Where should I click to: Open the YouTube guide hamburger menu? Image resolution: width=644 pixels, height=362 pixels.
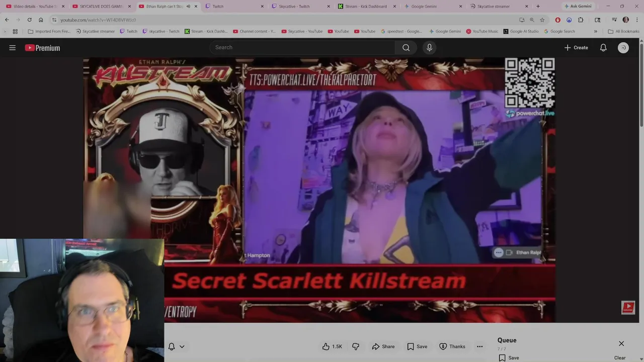[x=12, y=48]
